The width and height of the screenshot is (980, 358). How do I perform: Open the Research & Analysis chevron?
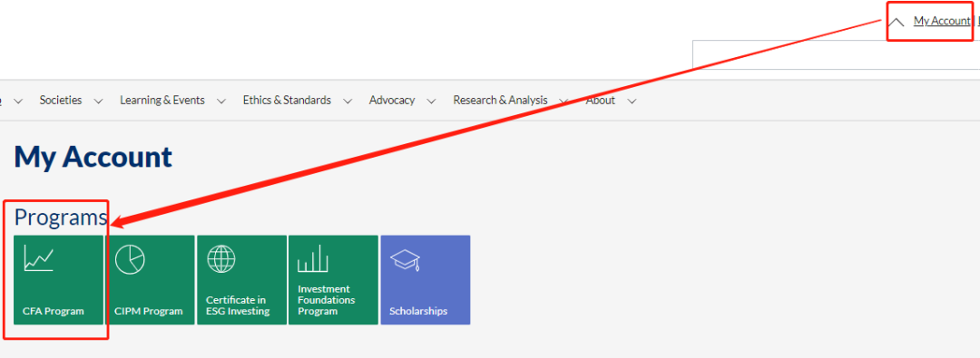(x=563, y=101)
